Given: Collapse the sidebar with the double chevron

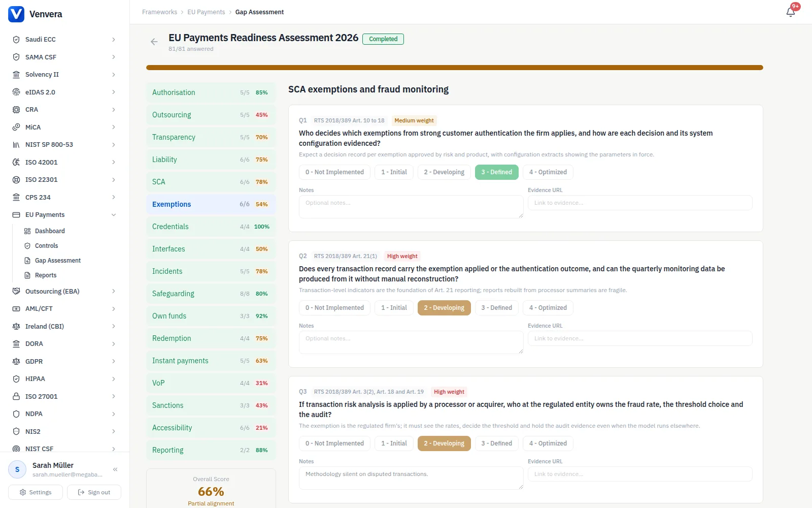Looking at the screenshot, I should [115, 469].
